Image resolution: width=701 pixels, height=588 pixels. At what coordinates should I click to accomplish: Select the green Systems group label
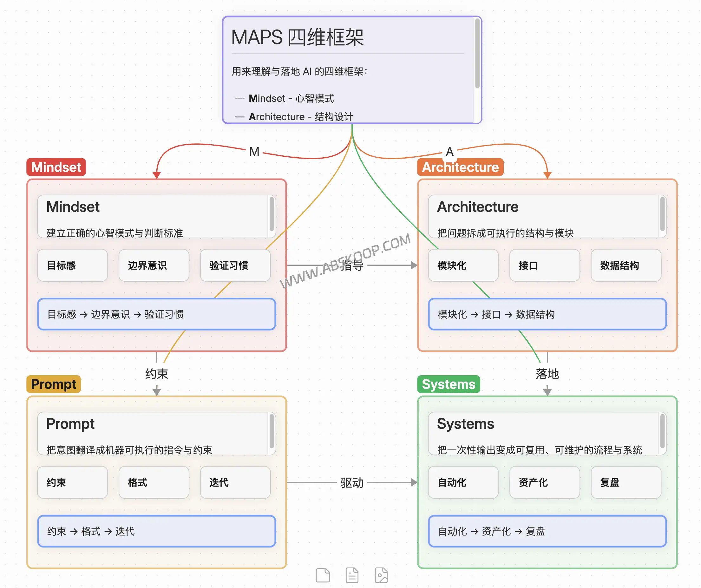[x=448, y=384]
